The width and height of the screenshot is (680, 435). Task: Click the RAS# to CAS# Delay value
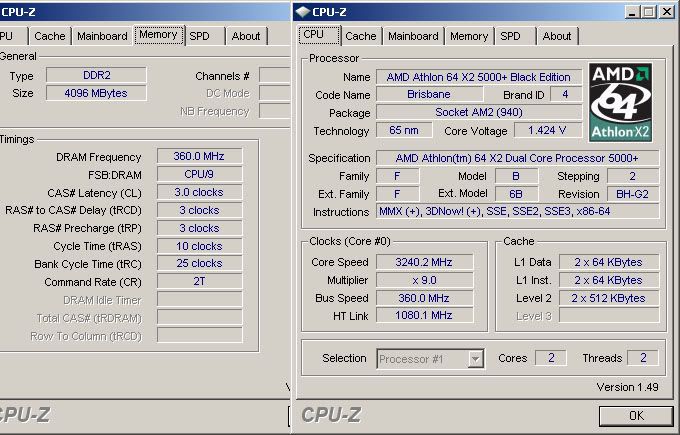(x=199, y=210)
